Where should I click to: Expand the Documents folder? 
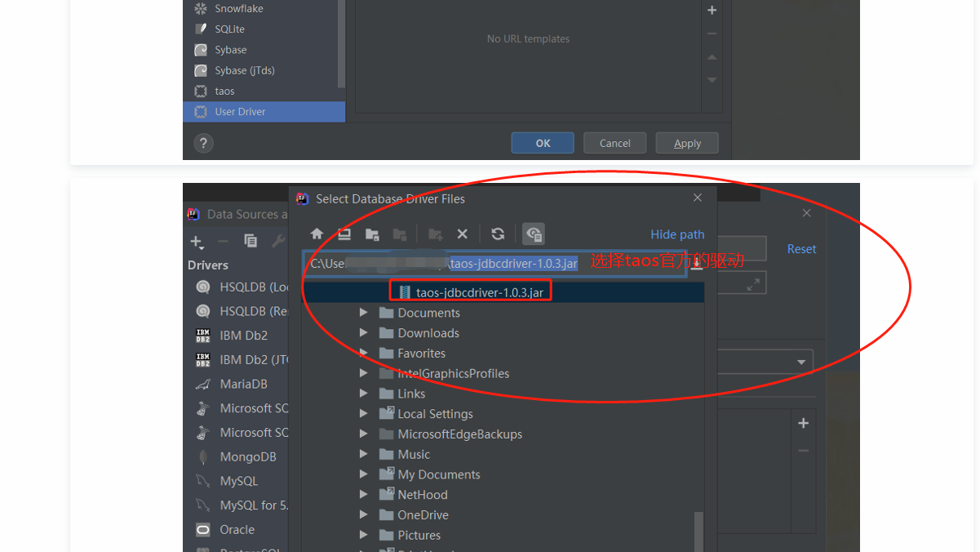pos(364,313)
